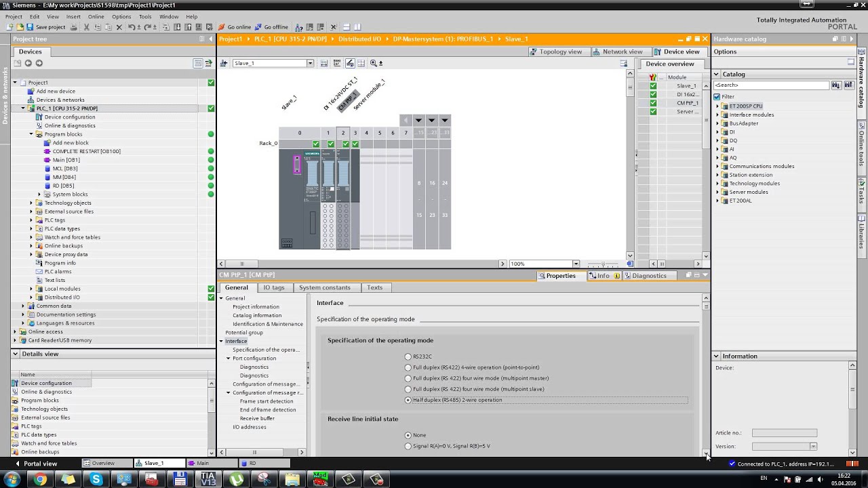Expand the Communications modules catalog folder
This screenshot has width=868, height=488.
[717, 166]
